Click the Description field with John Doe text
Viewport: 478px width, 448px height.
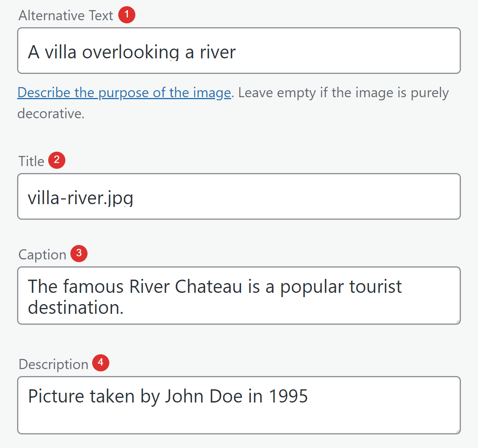point(238,405)
